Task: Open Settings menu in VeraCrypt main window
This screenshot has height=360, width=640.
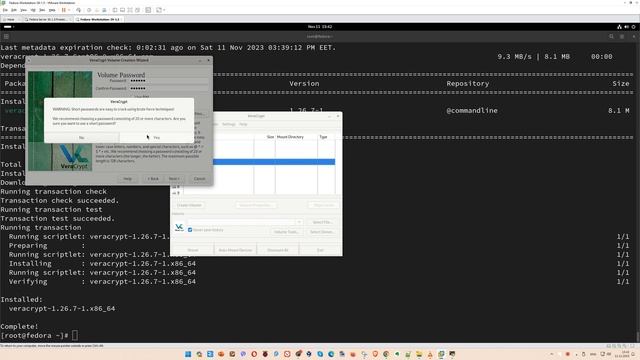Action: point(229,124)
